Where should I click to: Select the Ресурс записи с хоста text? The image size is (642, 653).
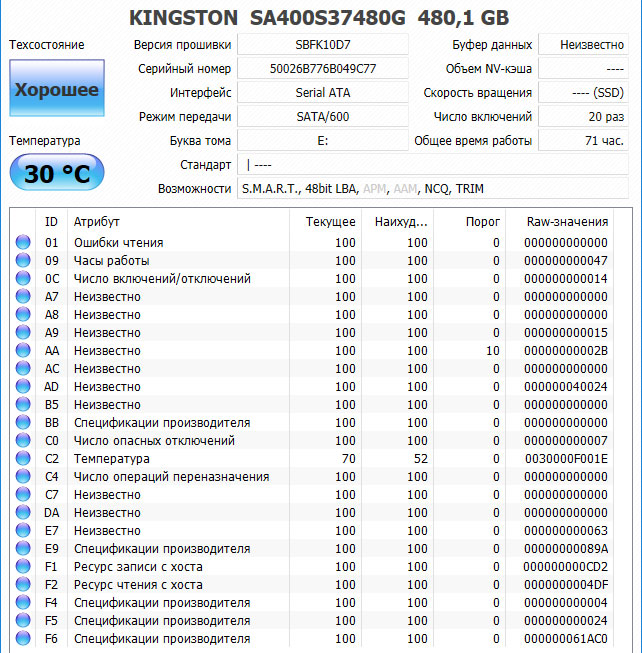point(138,566)
